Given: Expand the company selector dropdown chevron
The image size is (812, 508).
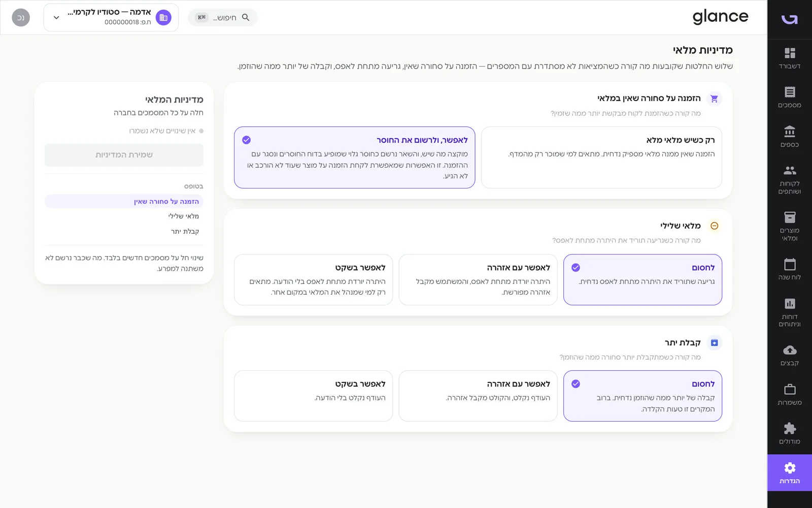Looking at the screenshot, I should 56,18.
